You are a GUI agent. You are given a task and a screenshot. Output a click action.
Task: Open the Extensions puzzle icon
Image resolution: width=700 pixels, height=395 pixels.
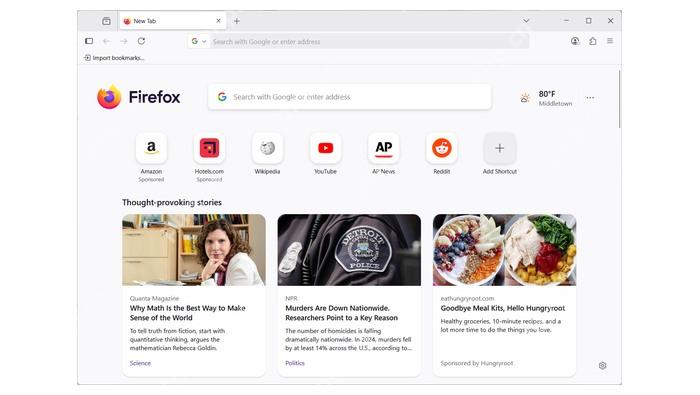click(x=592, y=41)
